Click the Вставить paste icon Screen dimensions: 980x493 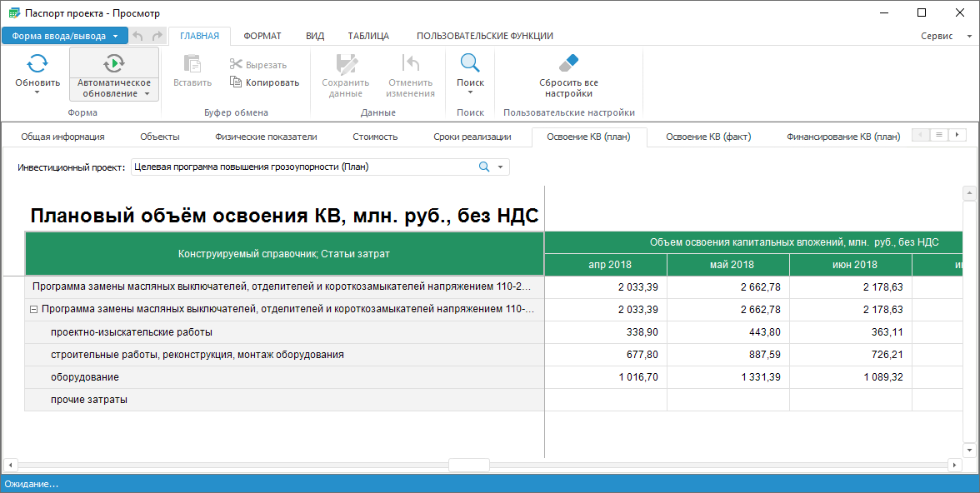coord(192,64)
